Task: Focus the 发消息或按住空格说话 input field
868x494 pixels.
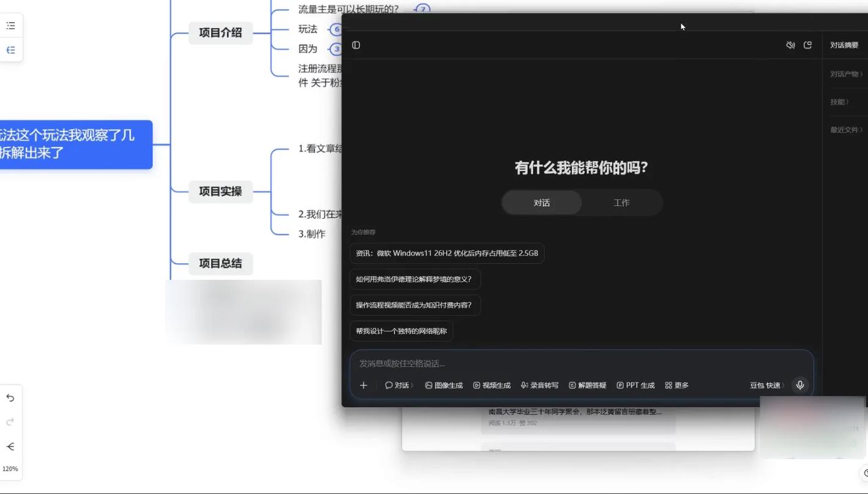Action: coord(582,364)
